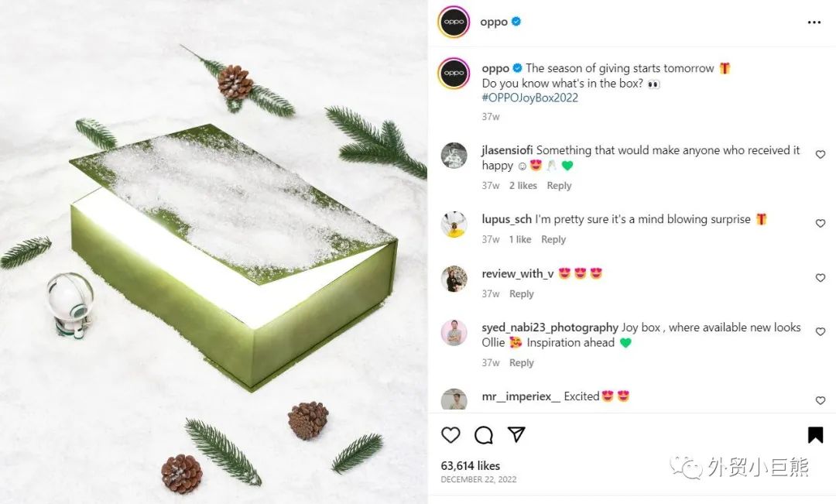
Task: Heart the syed_nabi23_photography comment
Action: point(821,331)
